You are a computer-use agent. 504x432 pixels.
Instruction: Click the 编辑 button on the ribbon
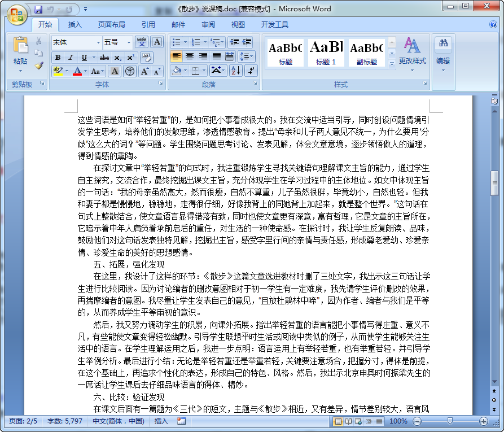[x=442, y=53]
